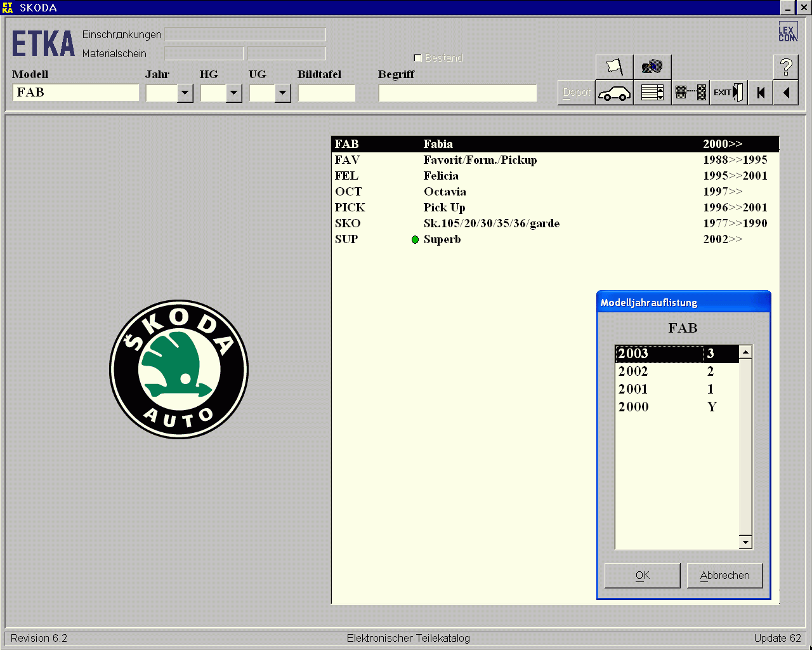Click Elektronischer Teilekatalog in the status bar
812x650 pixels.
pos(409,639)
